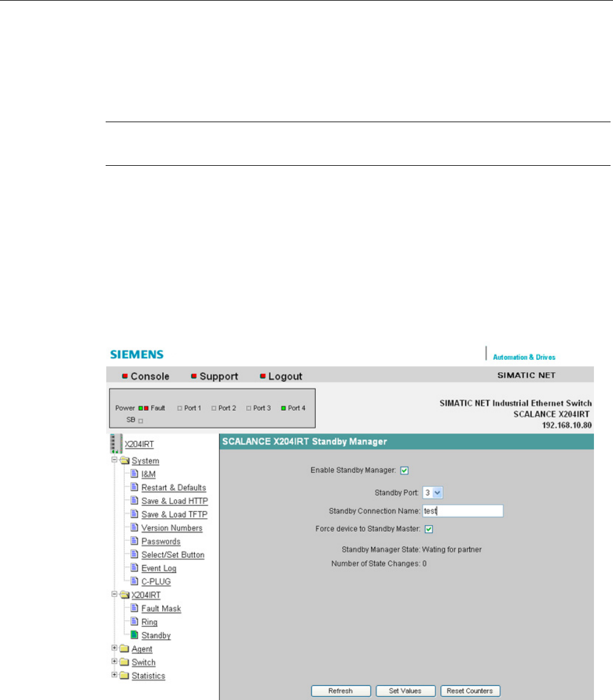The image size is (613, 700).
Task: Open the Version Numbers link
Action: click(x=172, y=528)
